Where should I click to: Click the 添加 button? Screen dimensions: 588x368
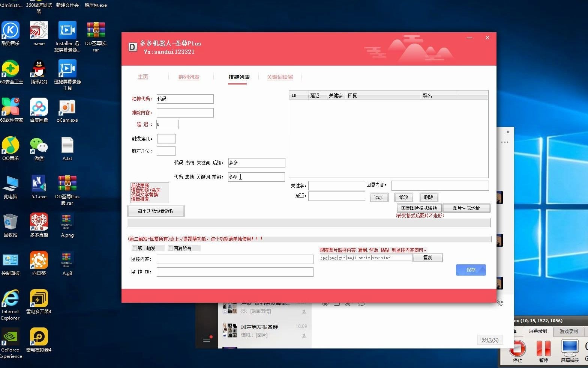click(x=379, y=197)
